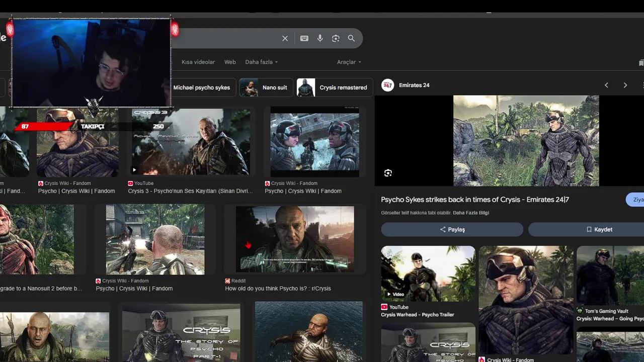Viewport: 644px width, 362px height.
Task: Click the Emirates 24|7 source logo
Action: click(387, 85)
